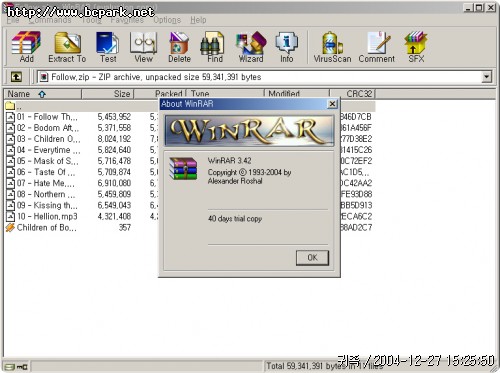Sort by the Name column header
Viewport: 500px width, 373px height.
pos(42,94)
